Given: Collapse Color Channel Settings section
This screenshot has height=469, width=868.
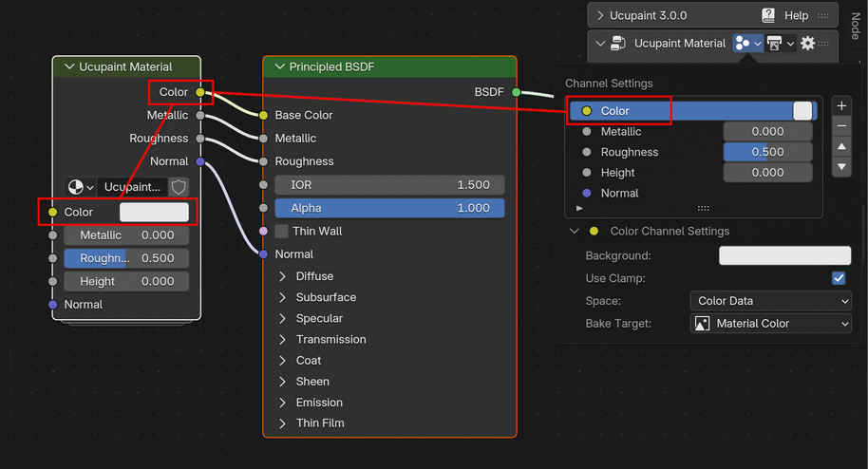Looking at the screenshot, I should tap(574, 231).
